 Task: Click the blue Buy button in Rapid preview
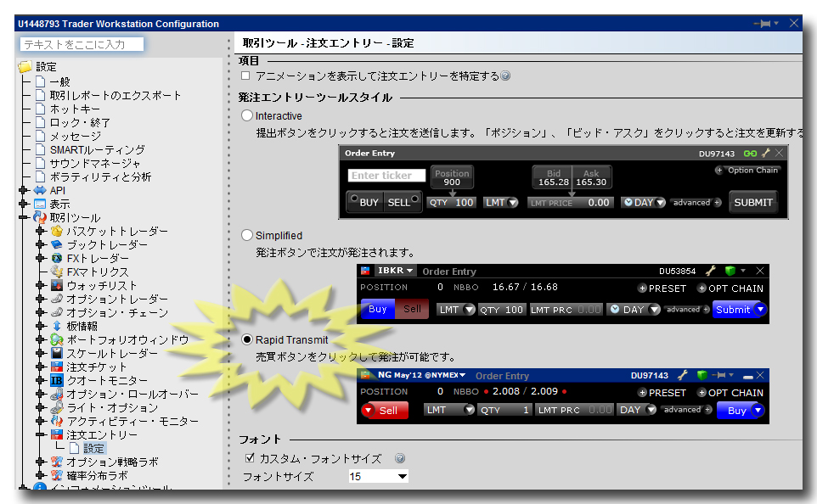click(741, 411)
